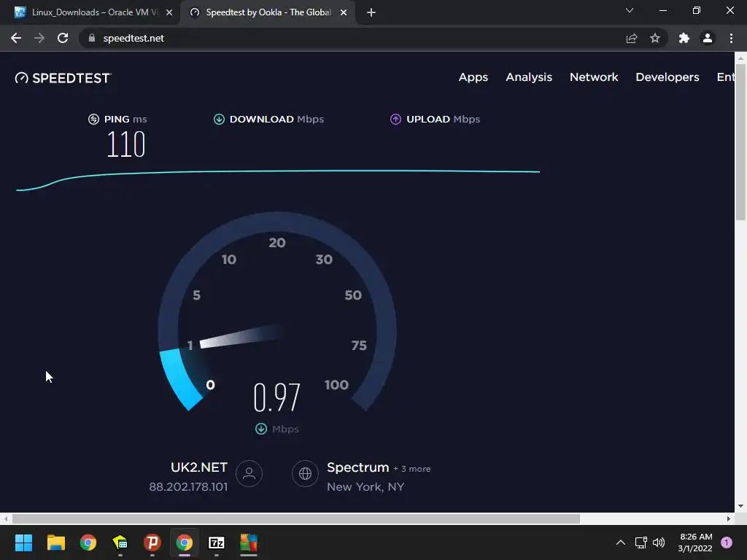The width and height of the screenshot is (747, 560).
Task: Click the New York, NY location text
Action: coord(365,486)
